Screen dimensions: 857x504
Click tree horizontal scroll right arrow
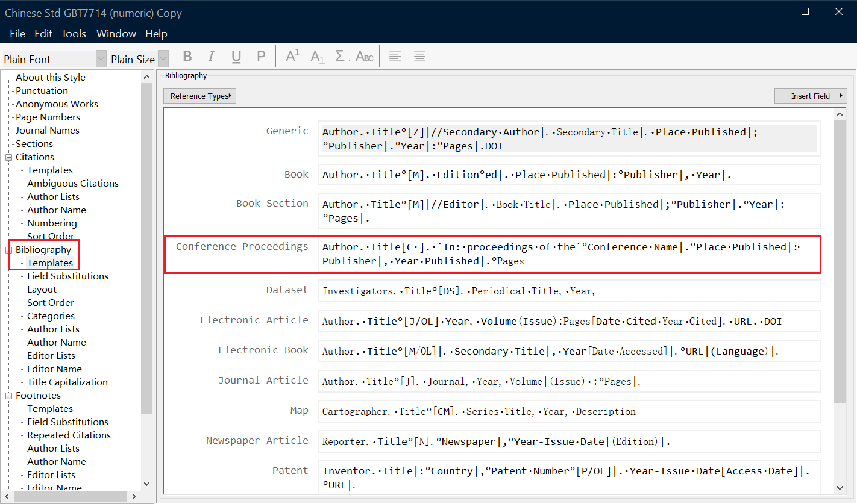tap(133, 497)
